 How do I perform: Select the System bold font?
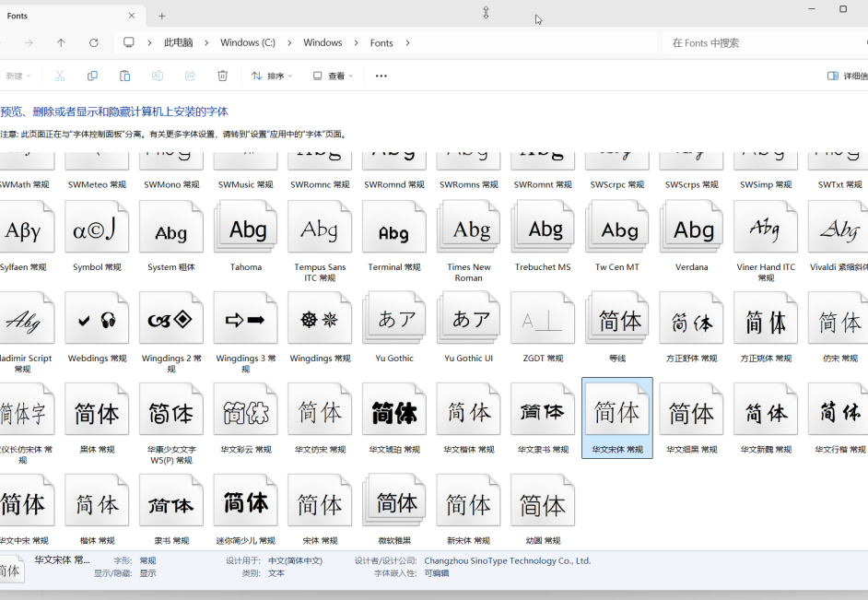point(171,237)
